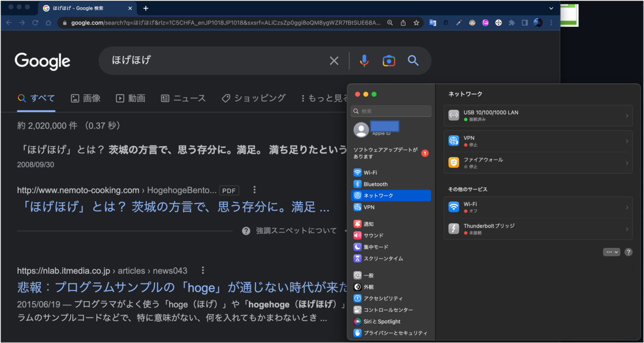Go to the Google logo home
The width and height of the screenshot is (644, 343).
pos(42,61)
